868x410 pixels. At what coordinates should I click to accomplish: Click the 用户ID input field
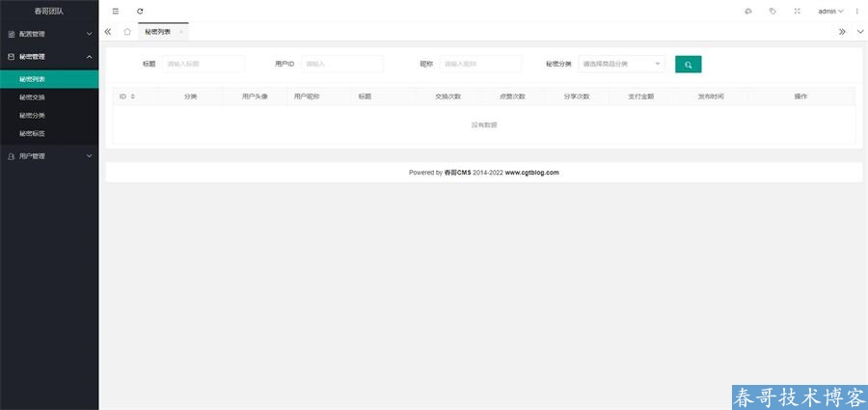click(341, 64)
